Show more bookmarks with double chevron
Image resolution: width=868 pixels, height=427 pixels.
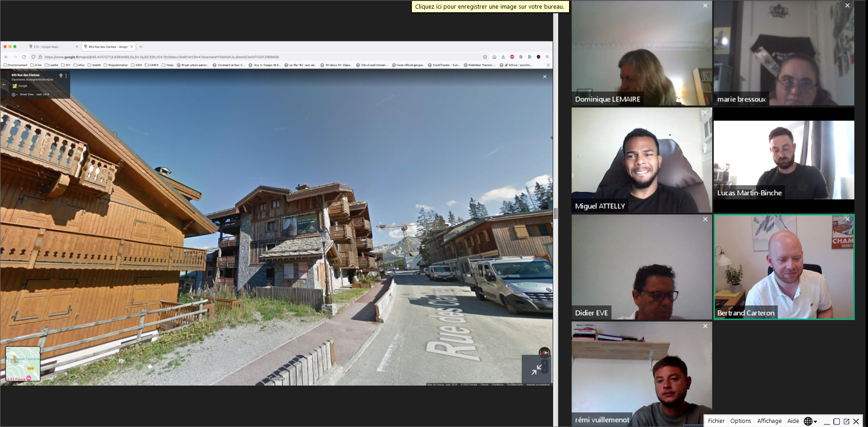tap(548, 65)
